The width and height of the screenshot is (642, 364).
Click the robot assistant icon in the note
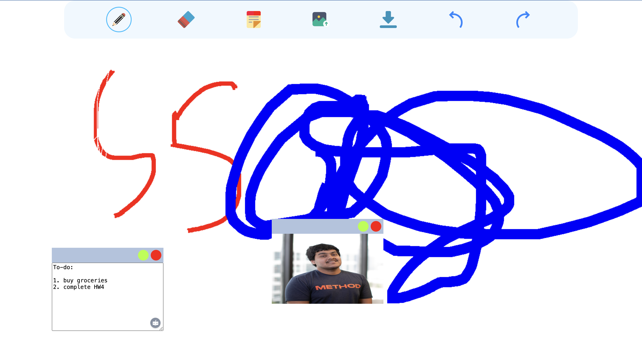point(155,323)
